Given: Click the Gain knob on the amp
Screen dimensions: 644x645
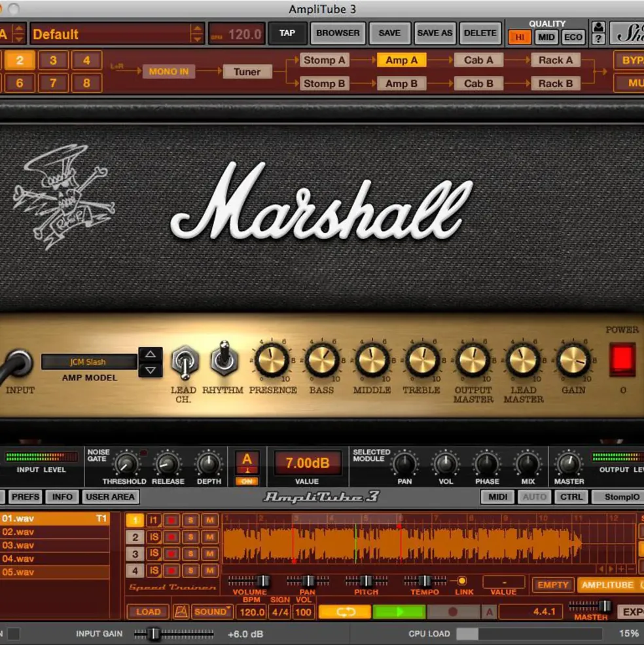Looking at the screenshot, I should tap(573, 360).
